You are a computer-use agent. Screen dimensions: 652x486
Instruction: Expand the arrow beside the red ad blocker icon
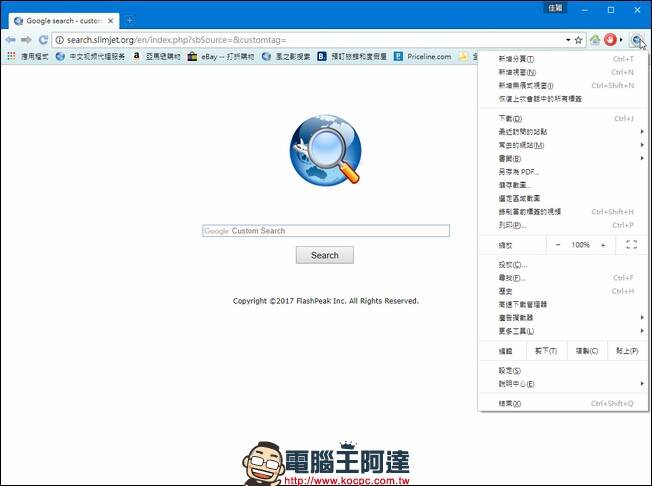pos(621,40)
